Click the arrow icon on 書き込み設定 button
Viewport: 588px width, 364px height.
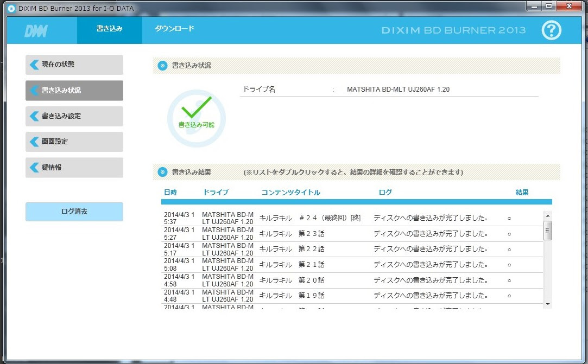(34, 116)
